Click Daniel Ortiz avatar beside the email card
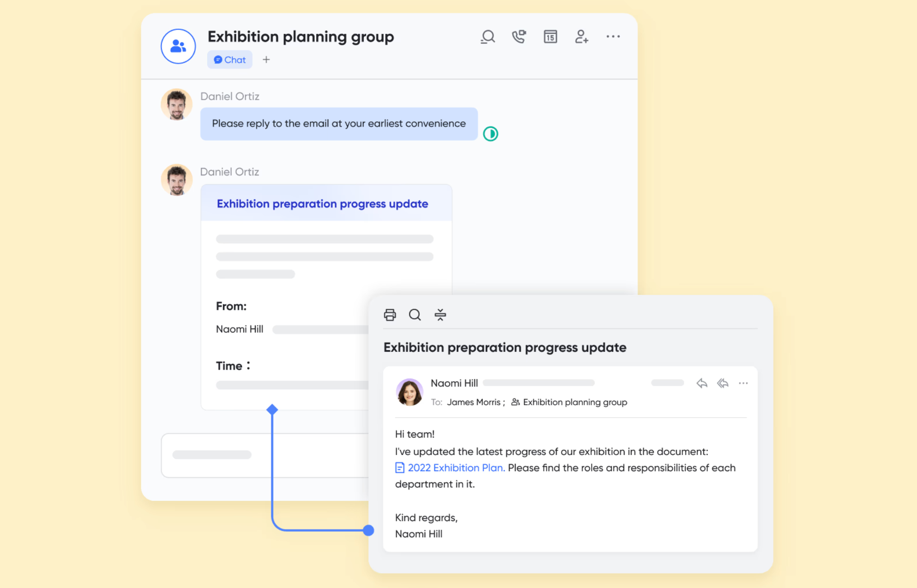This screenshot has height=588, width=917. point(176,180)
